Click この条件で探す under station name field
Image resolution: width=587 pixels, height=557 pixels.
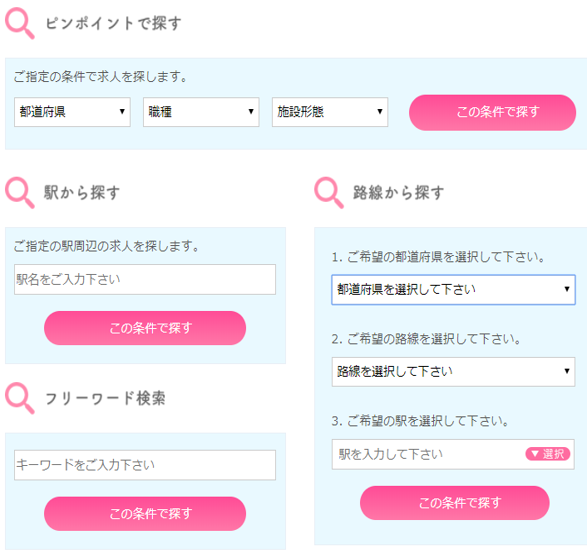[x=145, y=328]
